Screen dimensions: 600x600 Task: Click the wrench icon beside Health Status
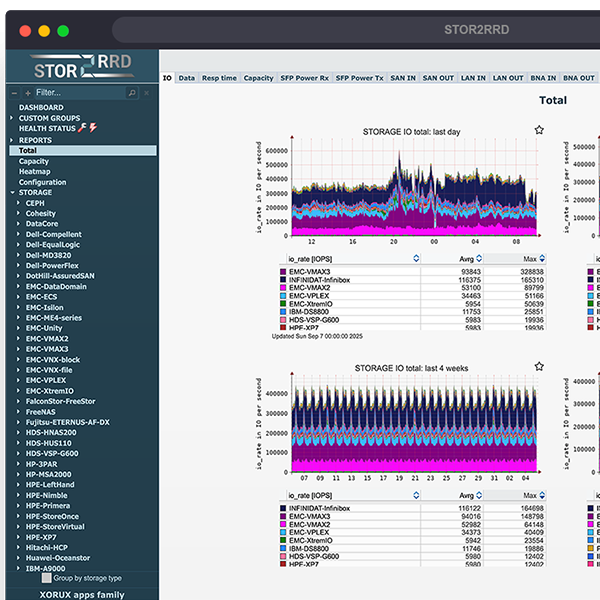coord(83,129)
